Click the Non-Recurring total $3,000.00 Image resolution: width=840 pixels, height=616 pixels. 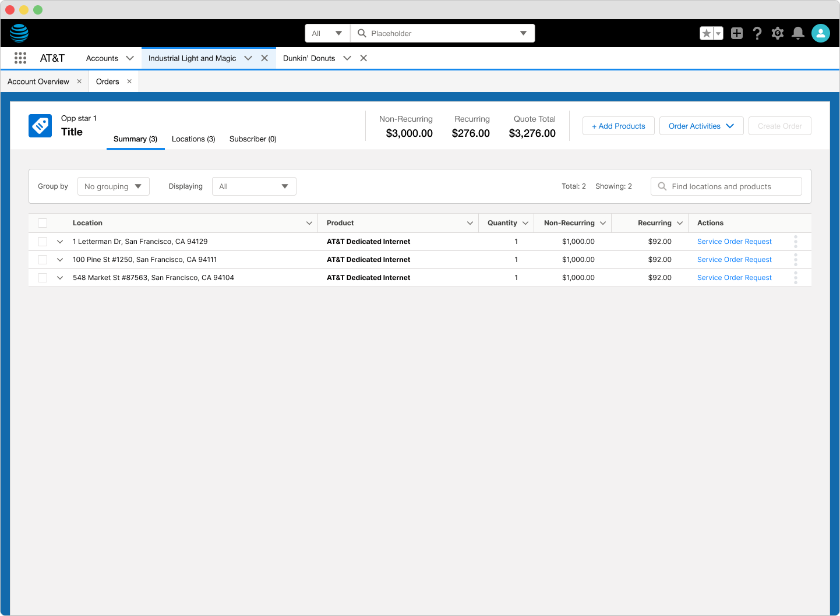[x=410, y=133]
